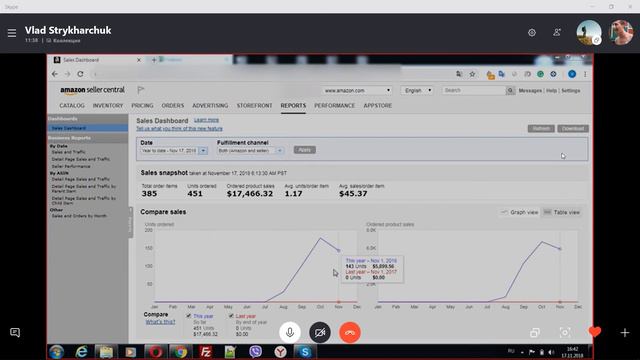Click the What's this? link

(160, 322)
